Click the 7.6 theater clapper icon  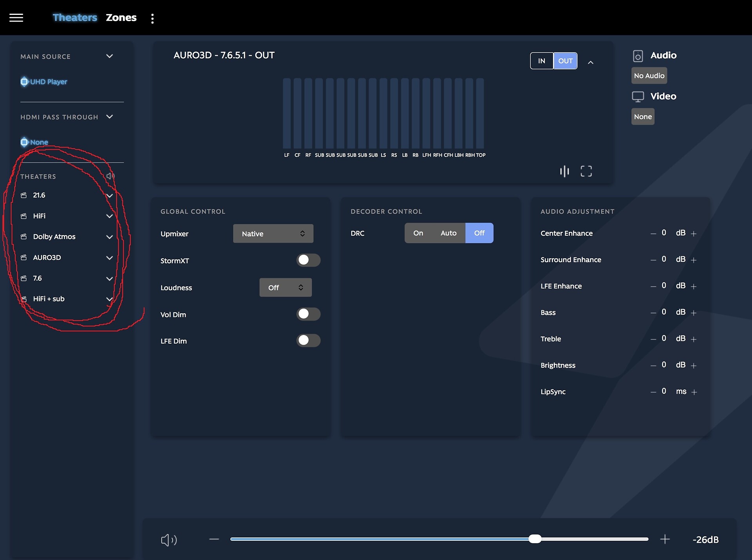pos(24,278)
